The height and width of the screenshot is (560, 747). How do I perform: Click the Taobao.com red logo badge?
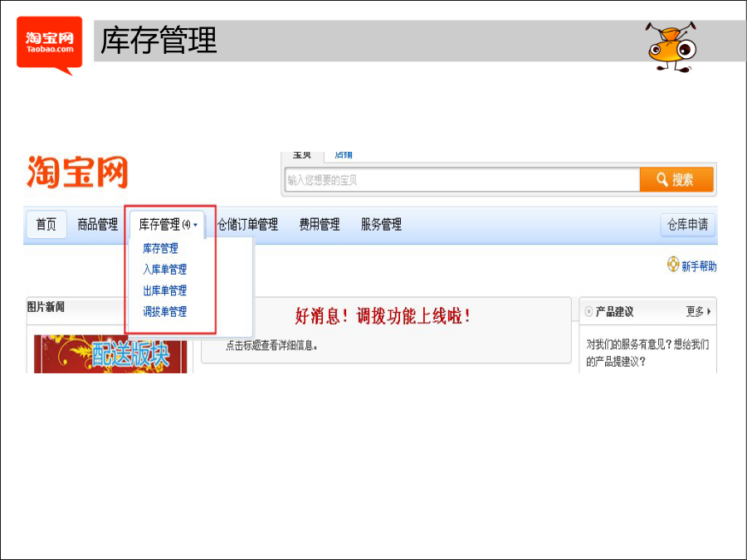(50, 46)
